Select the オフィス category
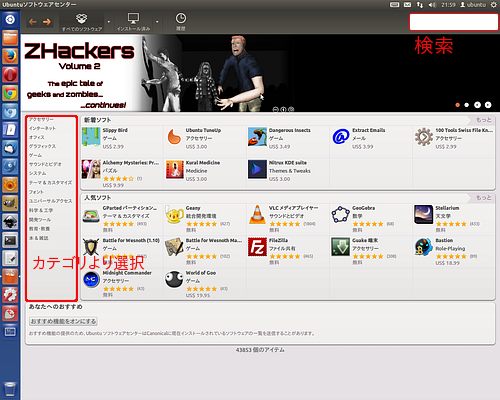 pyautogui.click(x=37, y=137)
